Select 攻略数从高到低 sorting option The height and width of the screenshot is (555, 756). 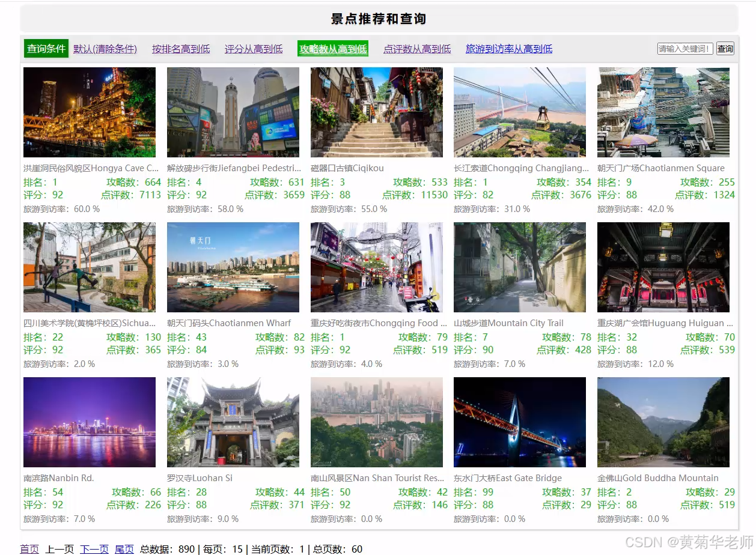pos(332,48)
